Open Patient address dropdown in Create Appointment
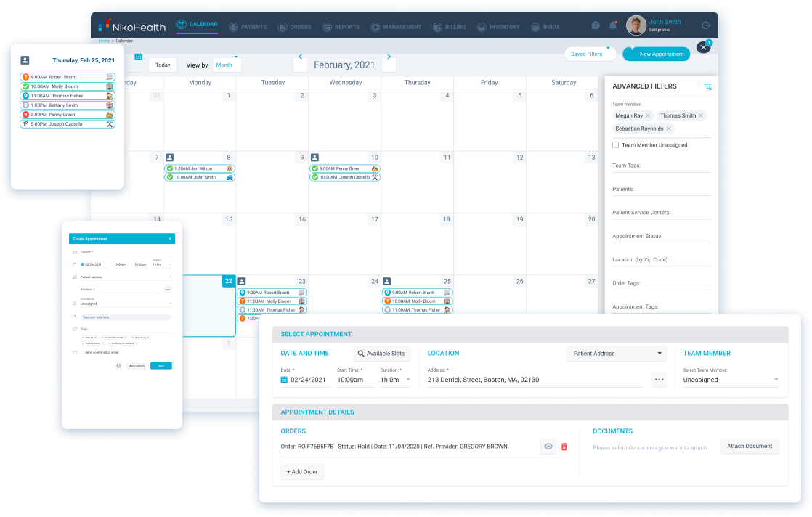The width and height of the screenshot is (812, 517). pyautogui.click(x=126, y=277)
